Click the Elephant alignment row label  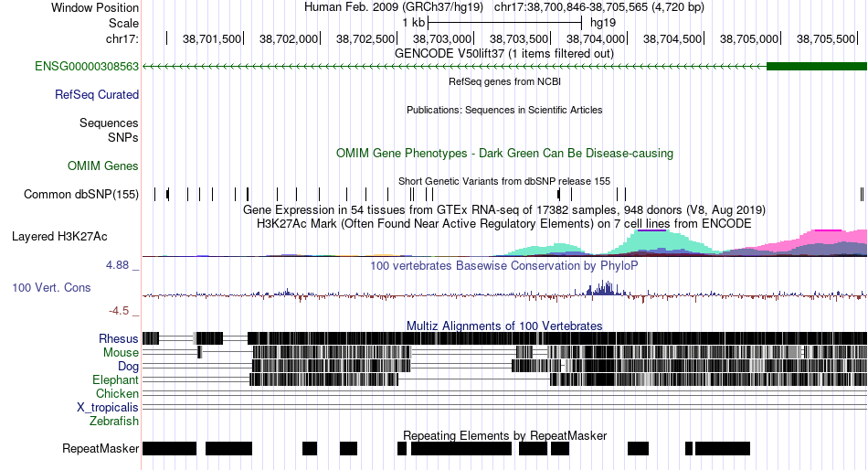tap(115, 380)
